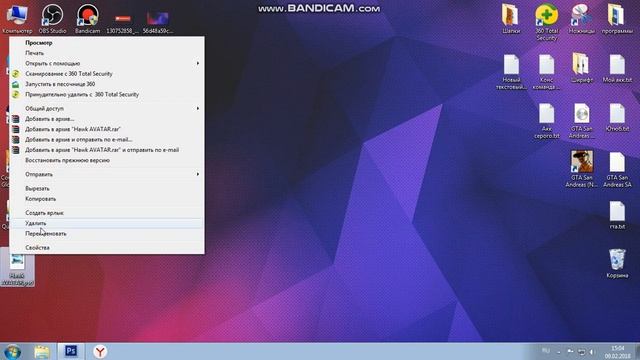640x360 pixels.
Task: Select Сканирование с 360 Total Security
Action: (x=107, y=73)
